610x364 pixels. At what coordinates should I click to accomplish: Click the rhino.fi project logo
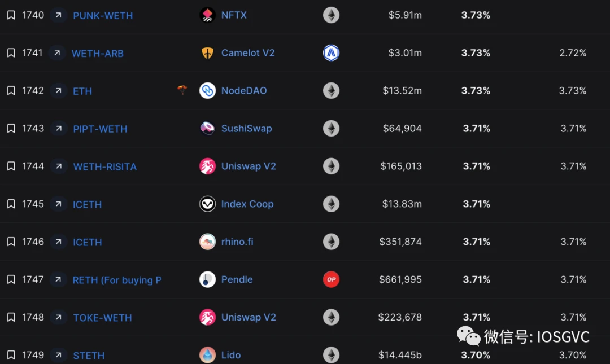[207, 242]
